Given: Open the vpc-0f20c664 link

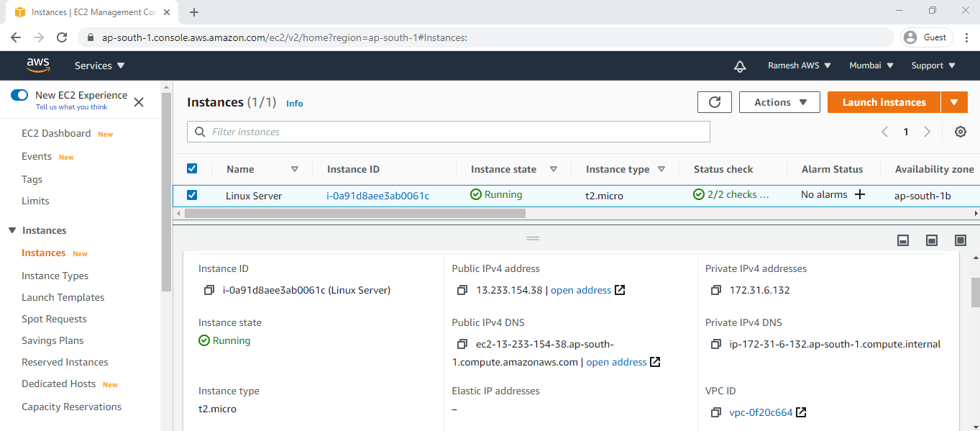Looking at the screenshot, I should tap(761, 413).
